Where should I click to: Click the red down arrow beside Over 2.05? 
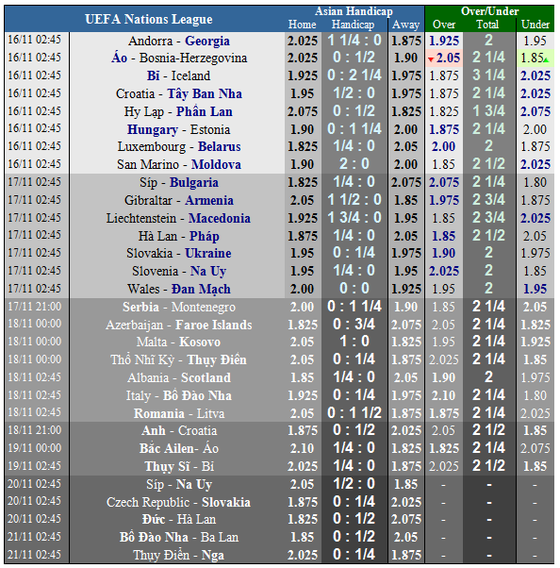(x=431, y=59)
